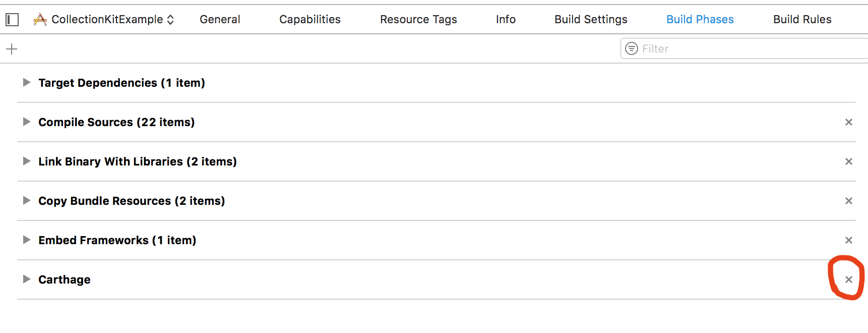Click the Info tab
Viewport: 868px width, 333px height.
[506, 19]
